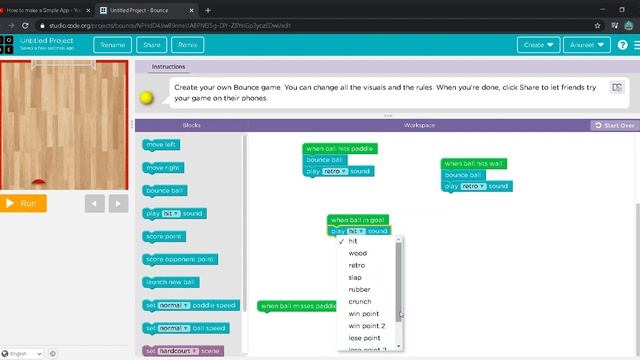
Task: Bookmark this page with star icon
Action: click(x=598, y=25)
